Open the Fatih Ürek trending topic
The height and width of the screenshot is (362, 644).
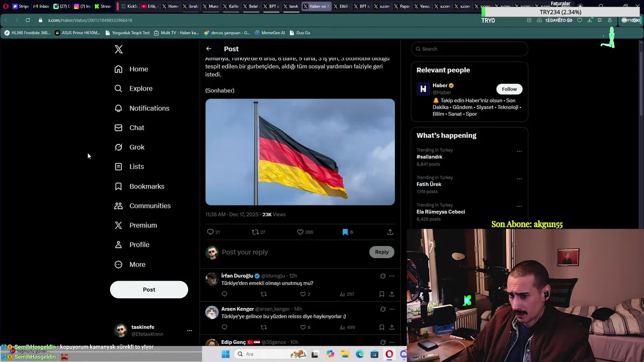429,185
